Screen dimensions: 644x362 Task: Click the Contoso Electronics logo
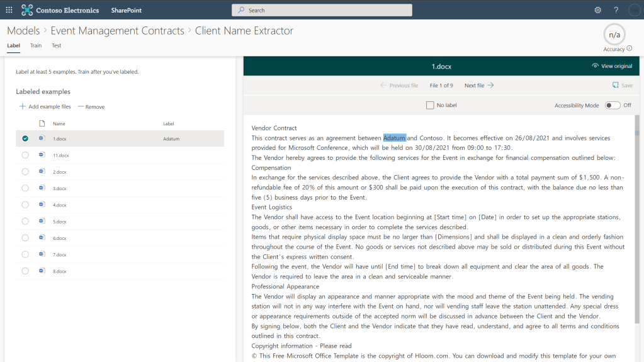tap(27, 10)
